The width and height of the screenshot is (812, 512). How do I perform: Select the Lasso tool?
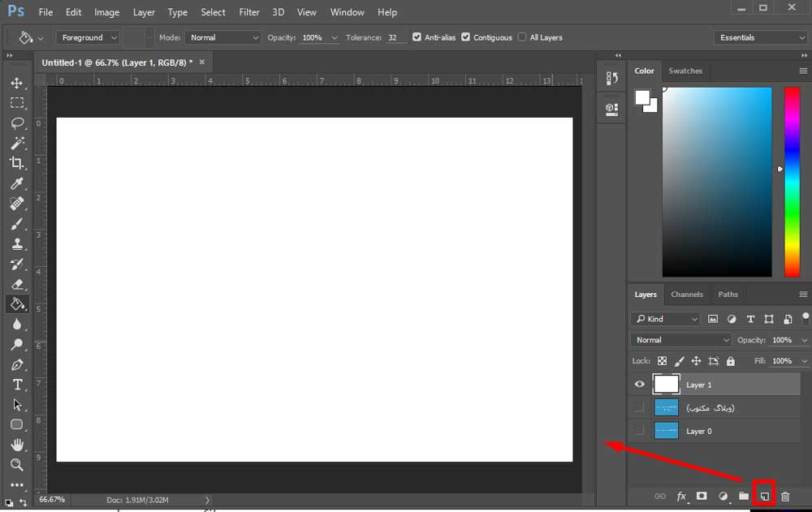point(16,123)
